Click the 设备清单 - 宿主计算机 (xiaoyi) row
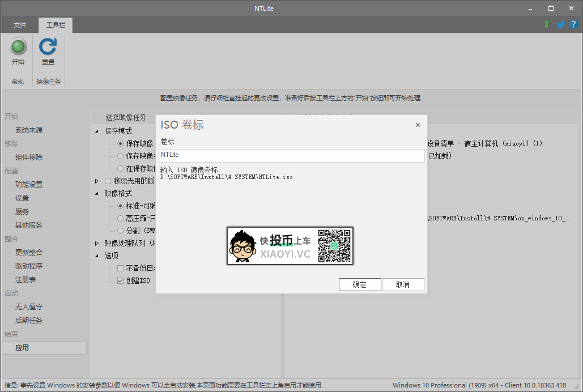Viewport: 583px width, 392px height. [485, 143]
